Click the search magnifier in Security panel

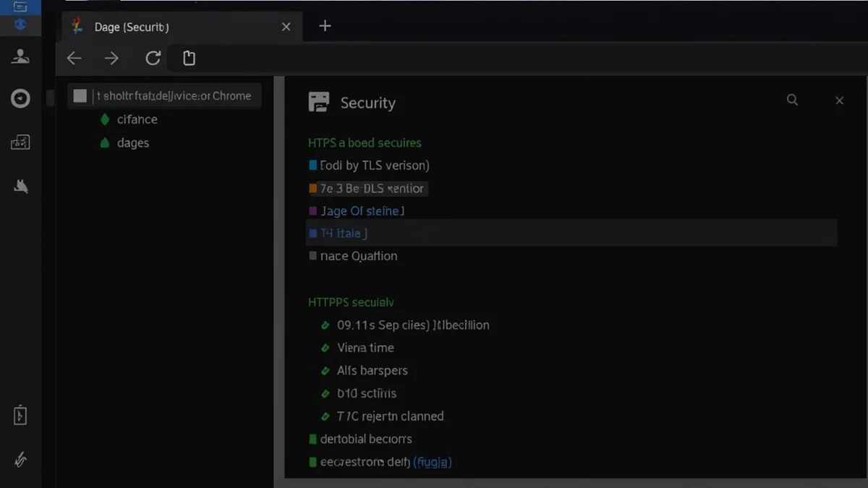(x=792, y=100)
